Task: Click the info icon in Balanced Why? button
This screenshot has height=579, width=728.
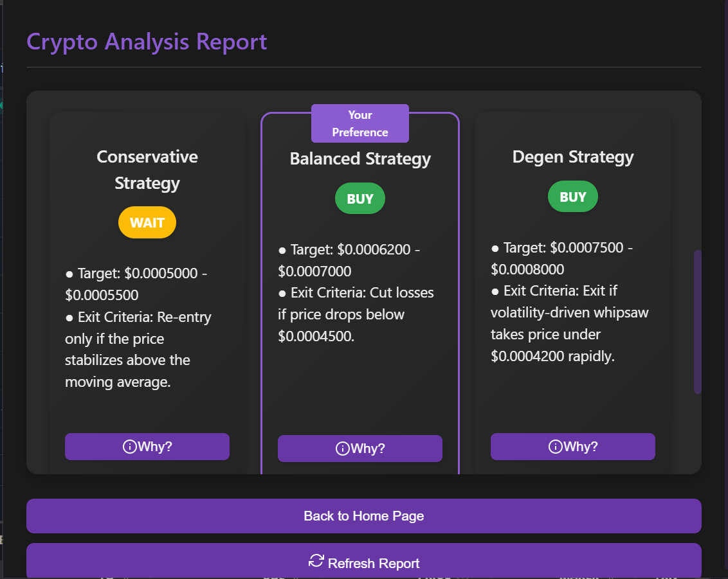Action: [342, 449]
